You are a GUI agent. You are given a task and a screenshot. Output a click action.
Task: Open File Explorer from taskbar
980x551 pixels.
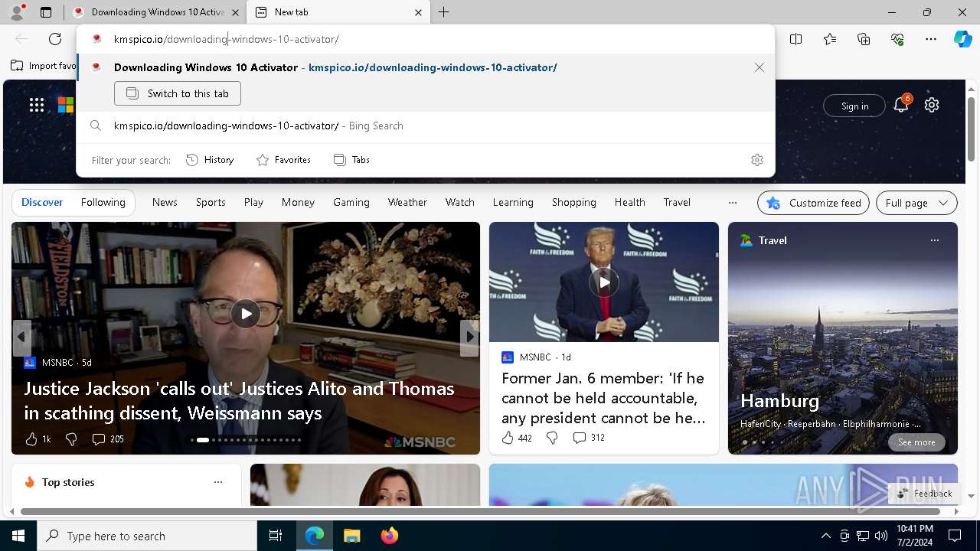[351, 536]
